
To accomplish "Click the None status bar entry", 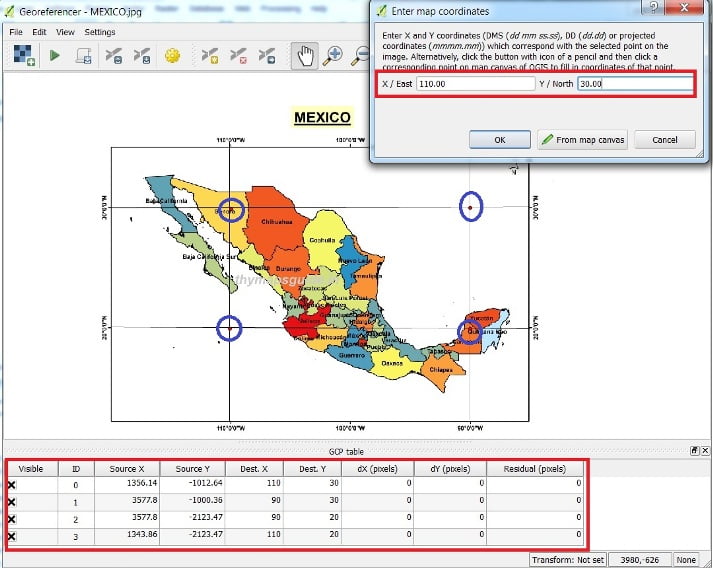I will 686,560.
